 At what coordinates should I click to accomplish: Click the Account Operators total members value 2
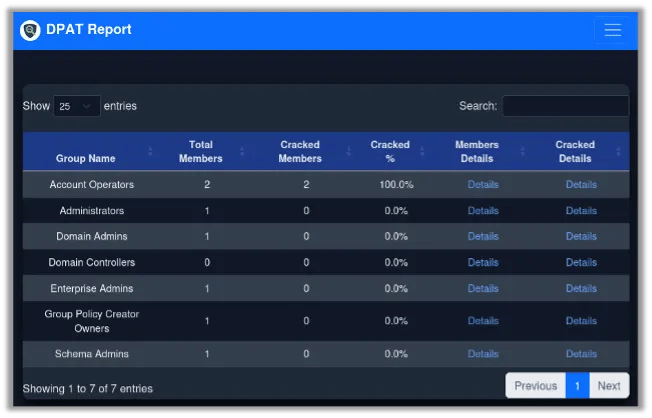tap(207, 185)
